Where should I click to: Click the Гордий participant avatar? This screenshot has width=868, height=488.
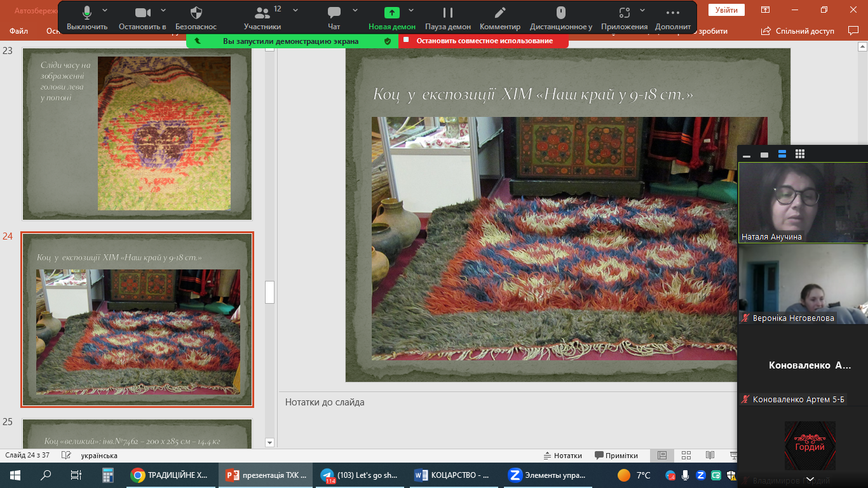810,445
